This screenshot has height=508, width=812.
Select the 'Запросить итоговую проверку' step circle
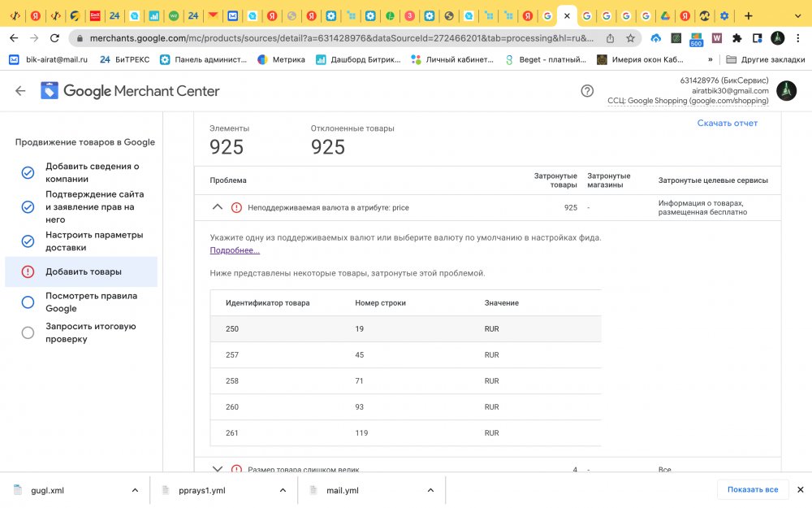tap(28, 332)
